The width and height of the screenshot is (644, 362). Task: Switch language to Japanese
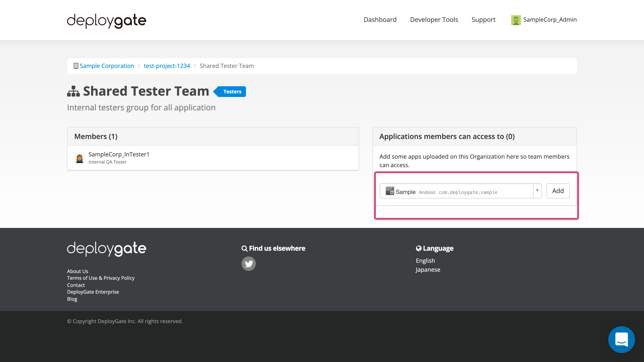pyautogui.click(x=428, y=269)
